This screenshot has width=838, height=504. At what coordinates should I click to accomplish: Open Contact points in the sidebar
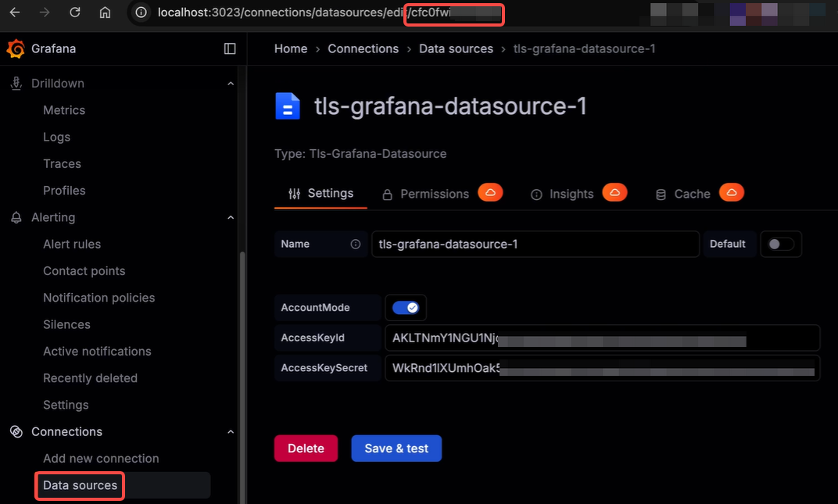84,271
